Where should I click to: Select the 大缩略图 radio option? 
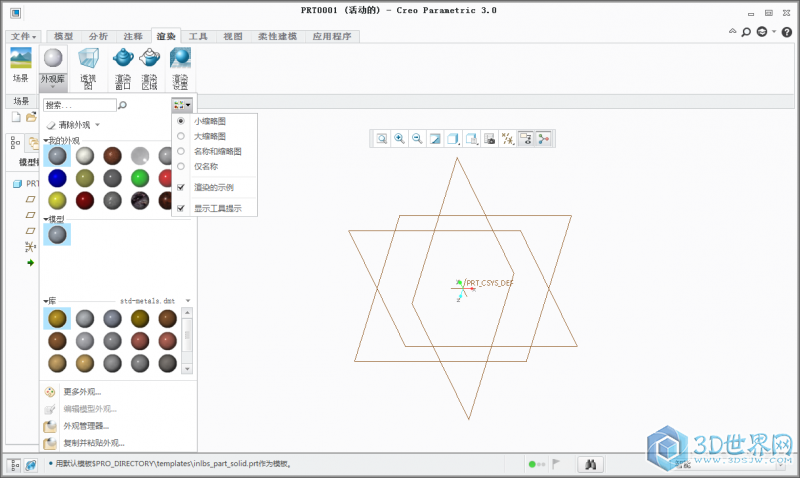(181, 136)
